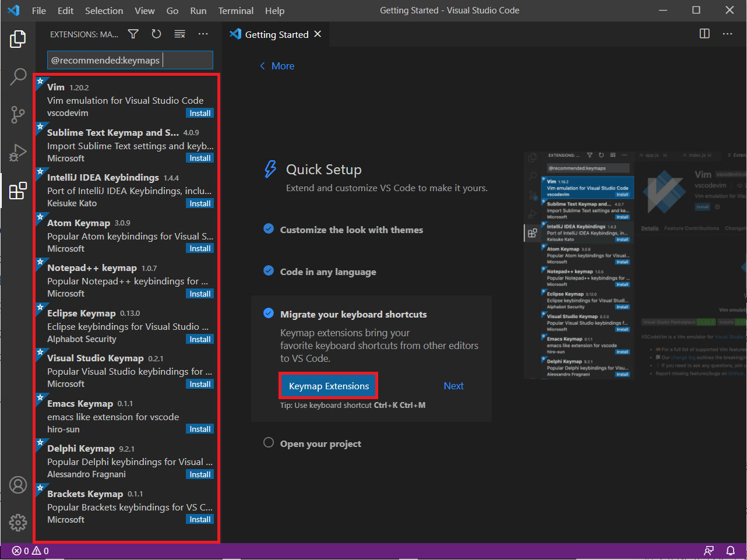Image resolution: width=747 pixels, height=560 pixels.
Task: Install the Visual Studio Keymap extension
Action: tap(200, 384)
